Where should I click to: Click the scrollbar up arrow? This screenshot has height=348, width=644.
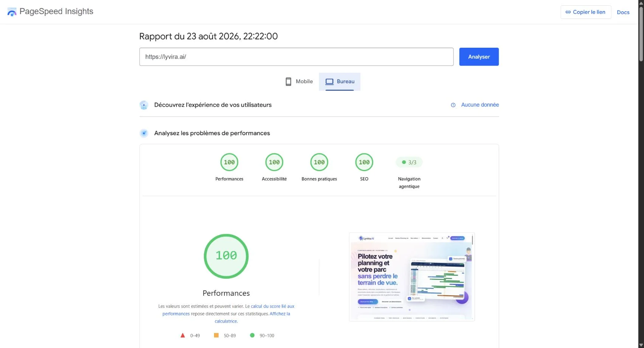click(641, 3)
